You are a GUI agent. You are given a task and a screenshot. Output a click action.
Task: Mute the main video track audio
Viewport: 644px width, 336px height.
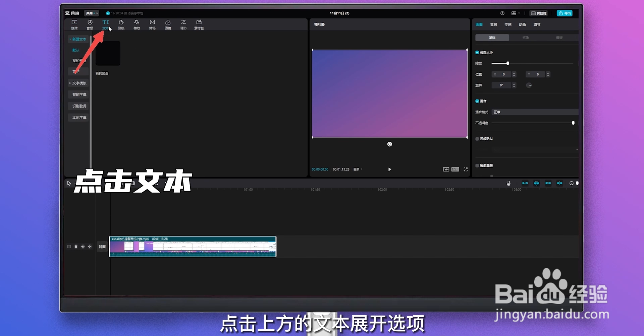click(x=90, y=247)
